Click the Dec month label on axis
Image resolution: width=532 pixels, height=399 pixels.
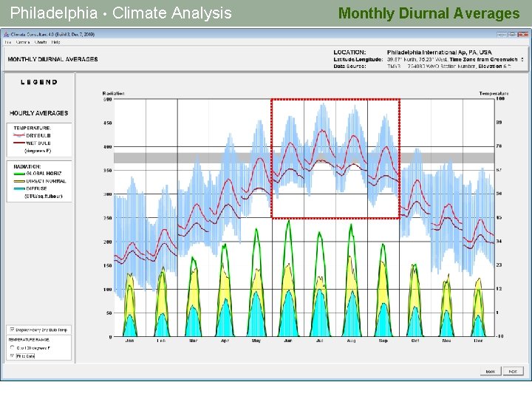(478, 341)
